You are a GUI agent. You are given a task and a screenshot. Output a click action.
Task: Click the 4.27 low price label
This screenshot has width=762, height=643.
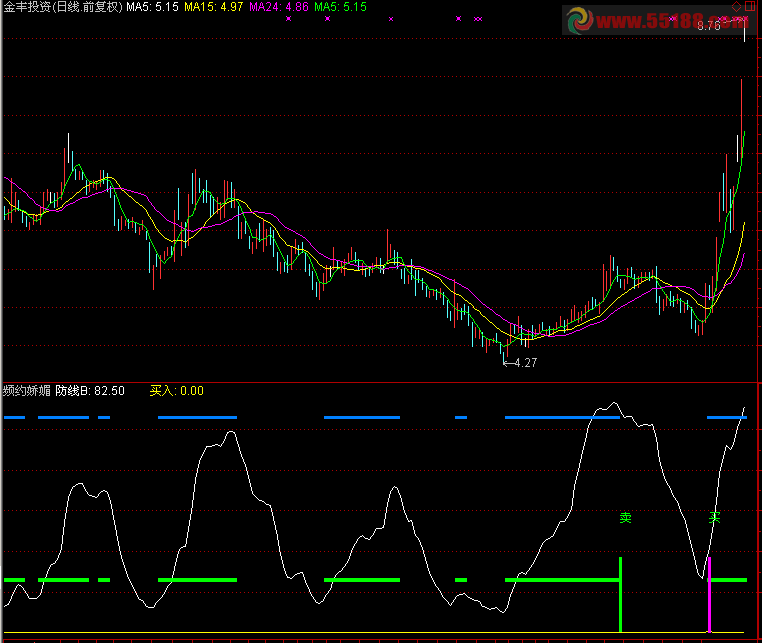point(525,363)
